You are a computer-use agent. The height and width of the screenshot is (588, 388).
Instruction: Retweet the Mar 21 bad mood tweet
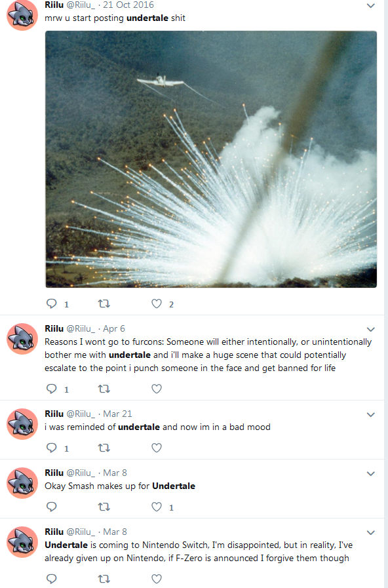(x=104, y=447)
